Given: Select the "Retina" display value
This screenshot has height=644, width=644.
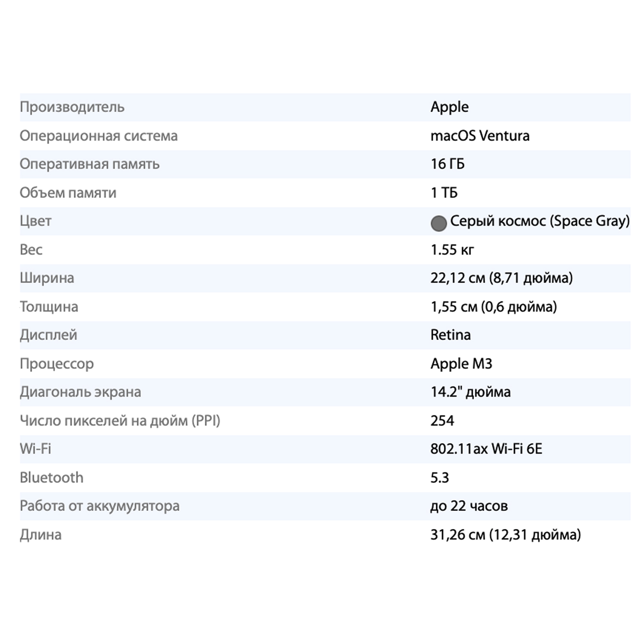Looking at the screenshot, I should 450,335.
